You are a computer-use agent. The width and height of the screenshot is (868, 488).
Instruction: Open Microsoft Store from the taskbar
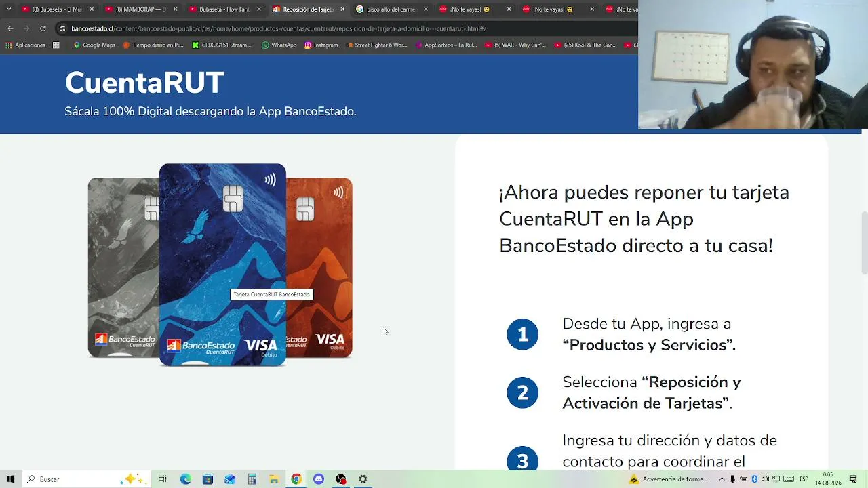208,479
